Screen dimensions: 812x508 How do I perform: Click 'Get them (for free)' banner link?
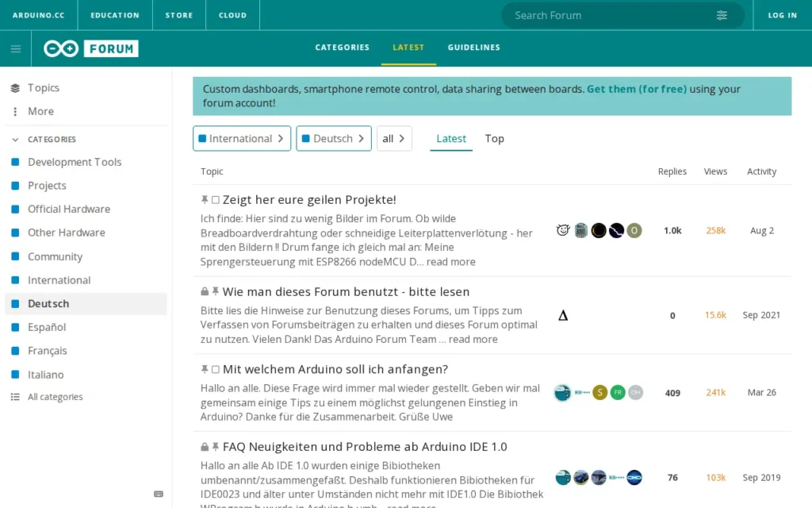(637, 89)
